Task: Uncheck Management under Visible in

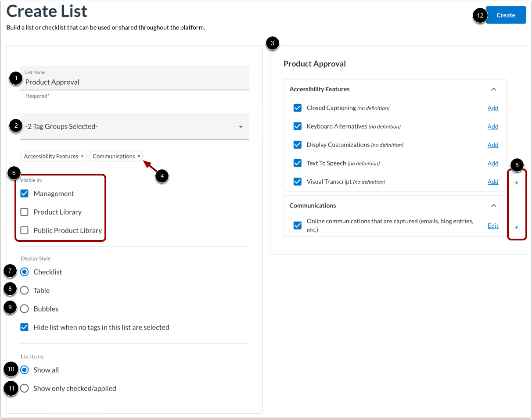Action: point(24,193)
